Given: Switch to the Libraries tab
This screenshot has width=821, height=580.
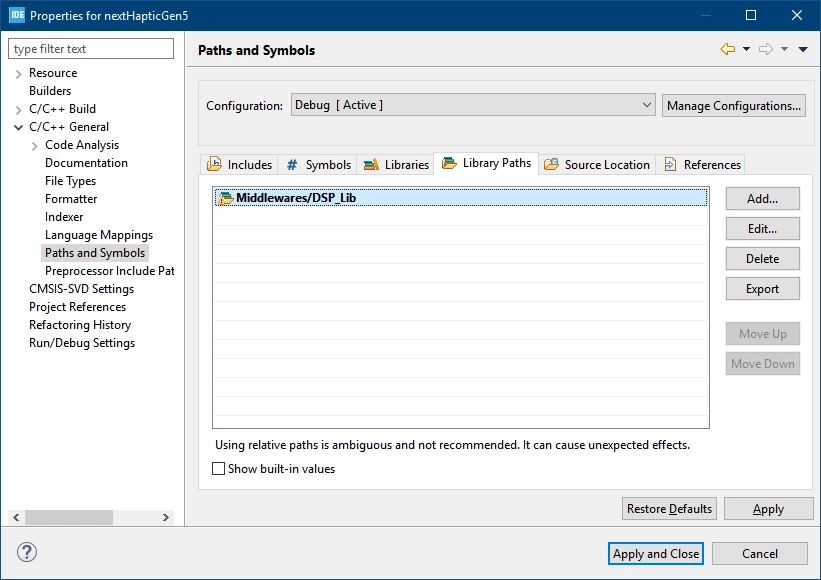Looking at the screenshot, I should (x=395, y=165).
